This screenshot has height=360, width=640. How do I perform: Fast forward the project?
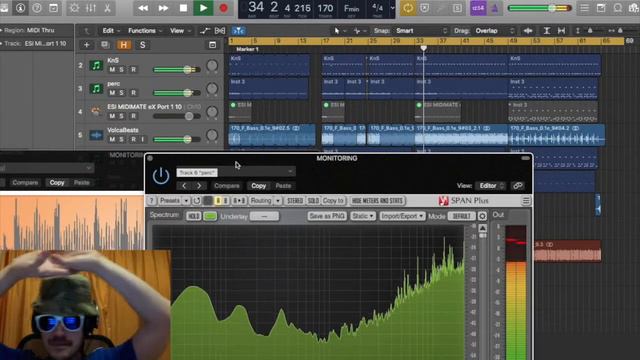163,8
